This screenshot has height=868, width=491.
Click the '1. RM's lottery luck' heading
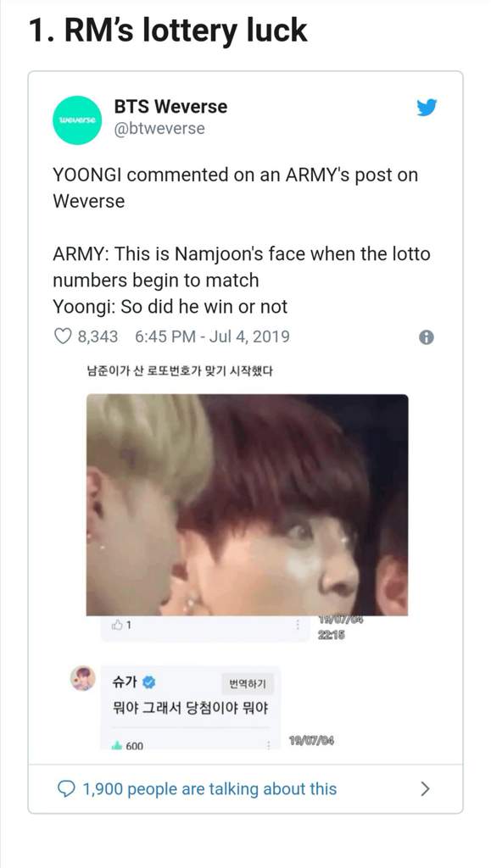point(168,30)
